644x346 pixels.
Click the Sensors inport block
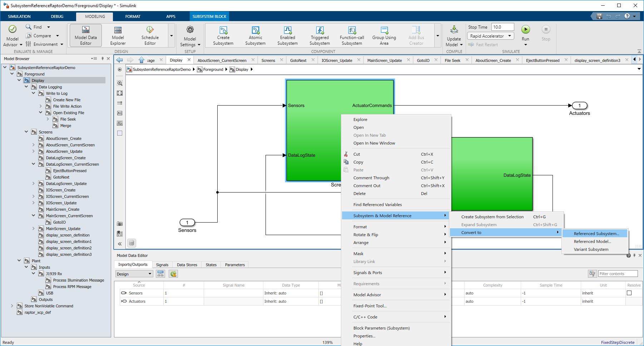pyautogui.click(x=187, y=223)
